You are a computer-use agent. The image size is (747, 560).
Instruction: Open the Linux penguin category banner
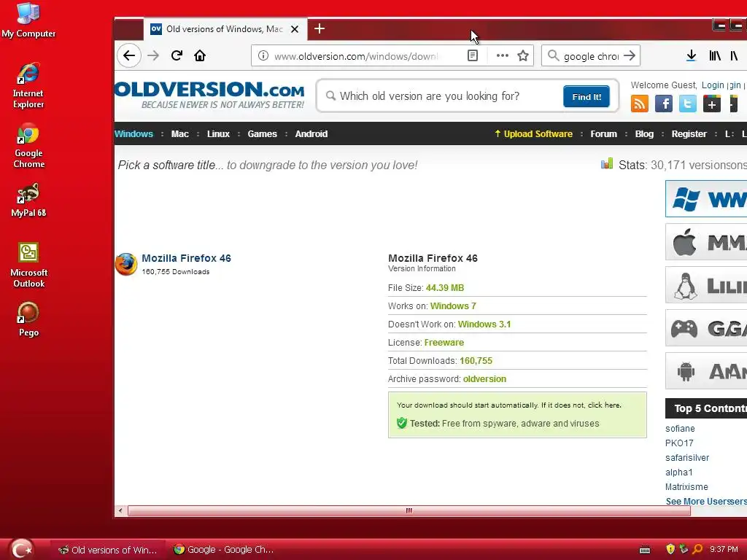coord(706,285)
